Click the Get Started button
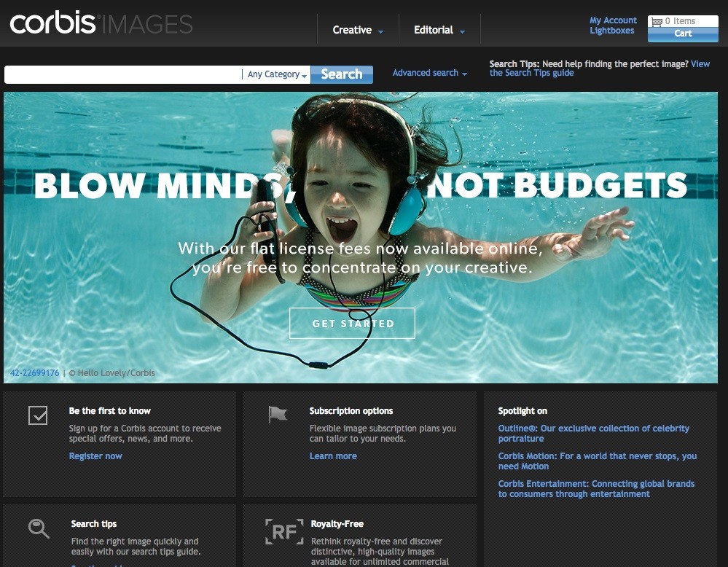Viewport: 728px width, 567px height. pos(353,324)
